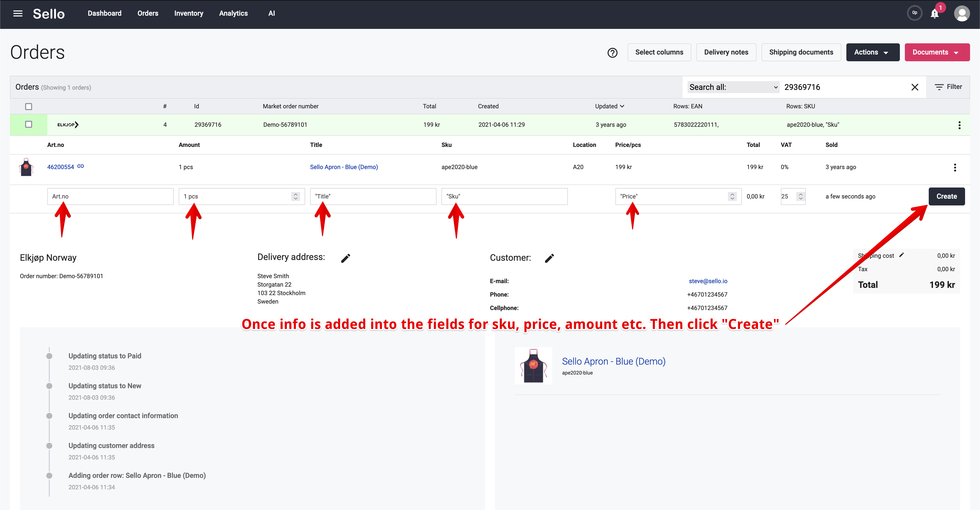Open order 29369716 row options menu
This screenshot has width=980, height=510.
click(959, 125)
